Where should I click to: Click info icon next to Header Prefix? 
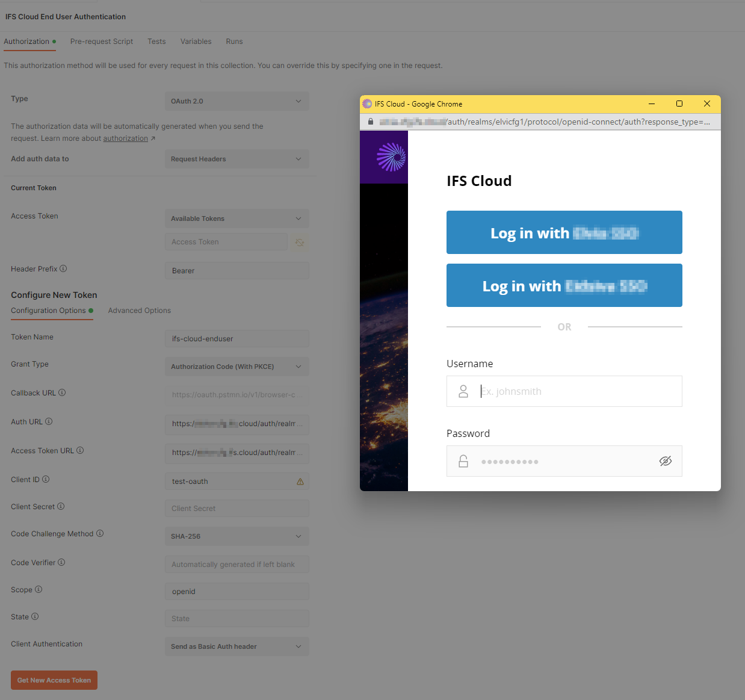(x=63, y=268)
